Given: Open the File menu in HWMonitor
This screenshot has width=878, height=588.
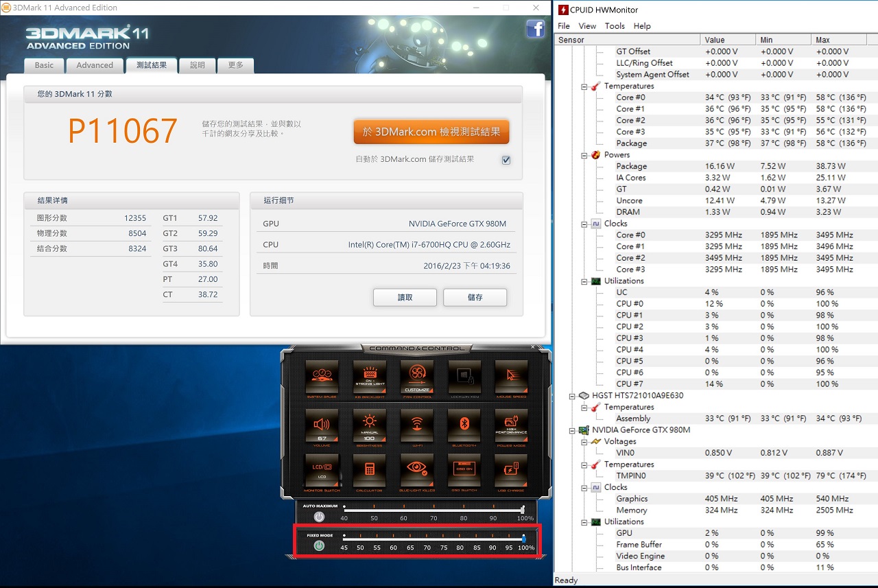Looking at the screenshot, I should click(x=564, y=26).
